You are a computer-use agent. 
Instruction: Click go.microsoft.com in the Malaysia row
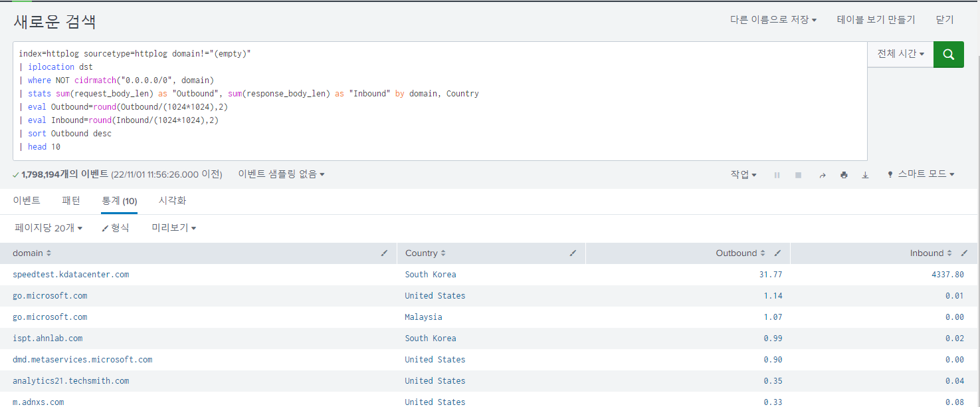(50, 317)
